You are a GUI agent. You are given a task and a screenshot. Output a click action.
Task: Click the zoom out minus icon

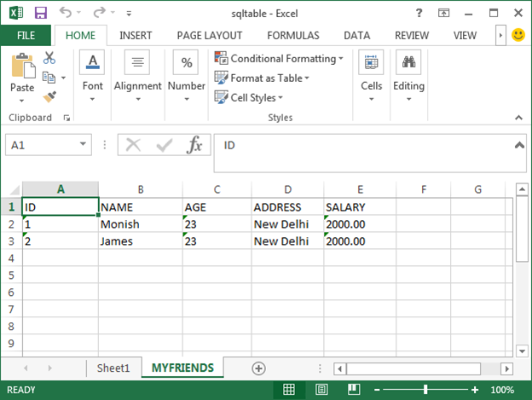tap(377, 390)
